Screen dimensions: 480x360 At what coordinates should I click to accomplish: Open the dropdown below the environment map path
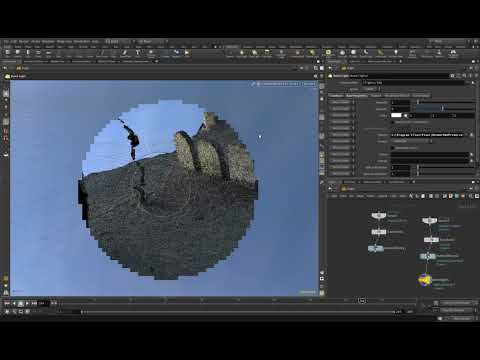[x=412, y=141]
